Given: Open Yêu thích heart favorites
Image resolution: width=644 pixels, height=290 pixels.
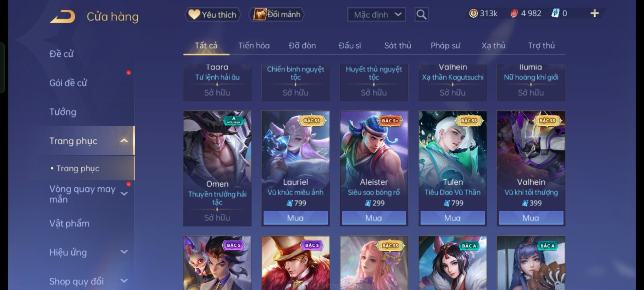Looking at the screenshot, I should tap(212, 14).
